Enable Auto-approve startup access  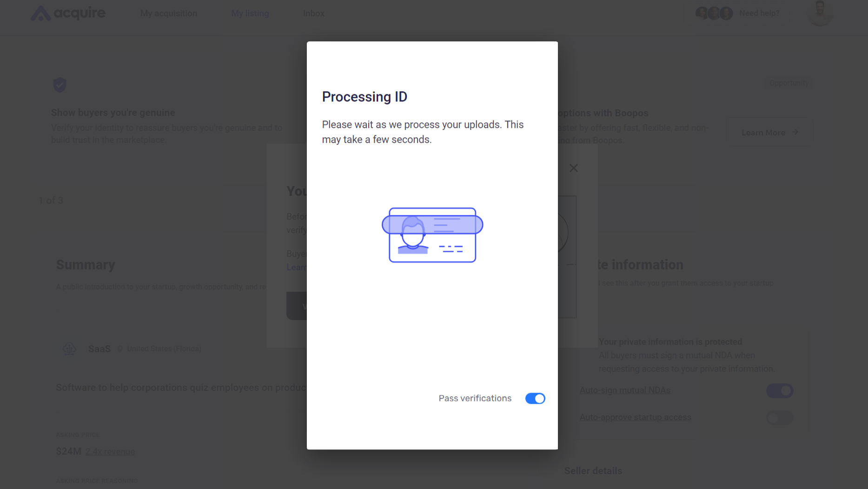(x=780, y=418)
